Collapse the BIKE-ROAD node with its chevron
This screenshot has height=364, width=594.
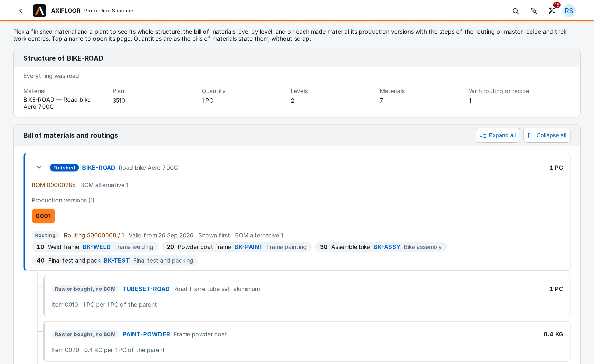[39, 168]
